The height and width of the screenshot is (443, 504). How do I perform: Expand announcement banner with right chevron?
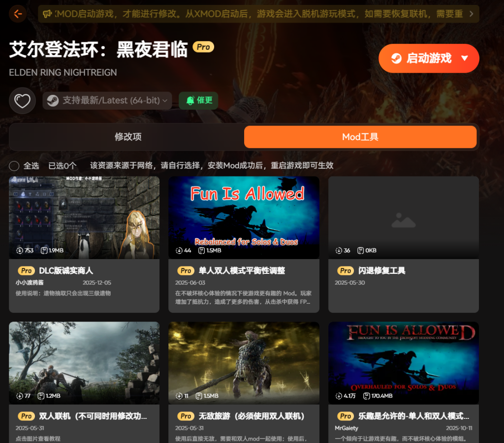tap(471, 14)
